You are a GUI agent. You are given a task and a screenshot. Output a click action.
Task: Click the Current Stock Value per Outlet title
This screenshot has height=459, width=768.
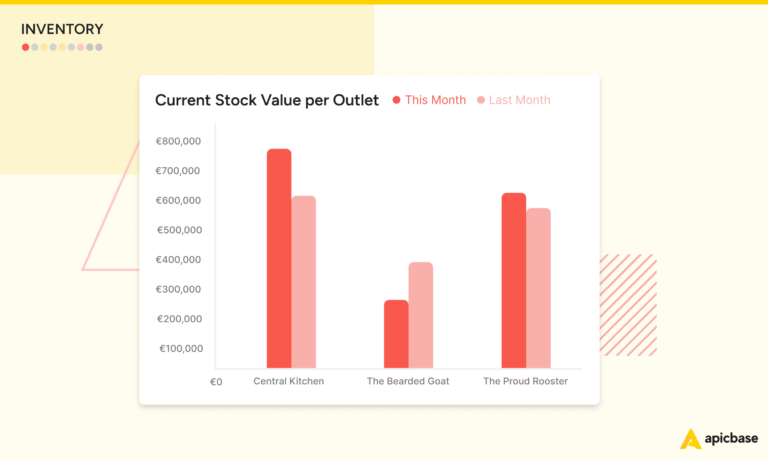[x=266, y=100]
